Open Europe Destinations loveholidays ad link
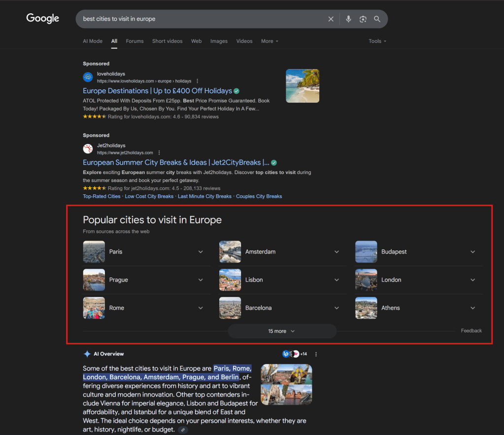This screenshot has width=504, height=435. pos(157,91)
